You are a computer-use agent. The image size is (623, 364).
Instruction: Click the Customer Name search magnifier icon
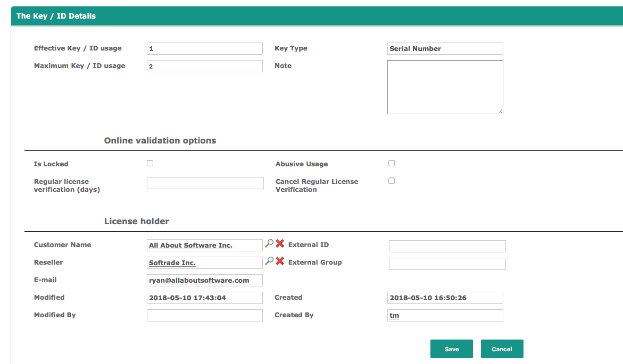pyautogui.click(x=269, y=244)
